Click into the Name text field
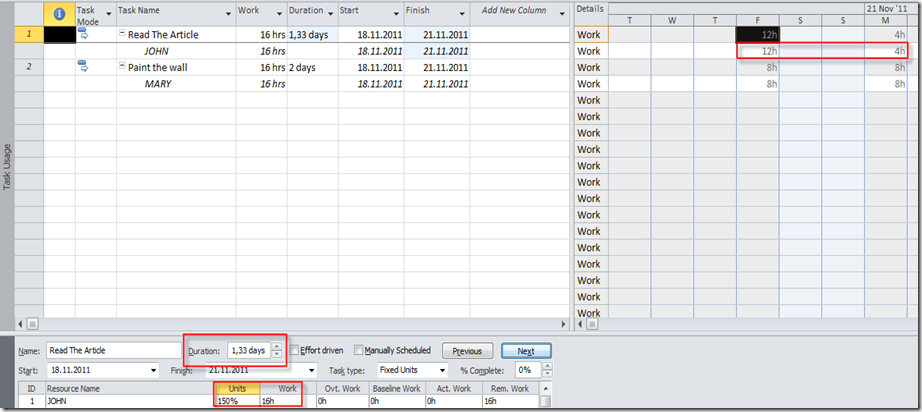Viewport: 922px width, 412px height. 112,351
